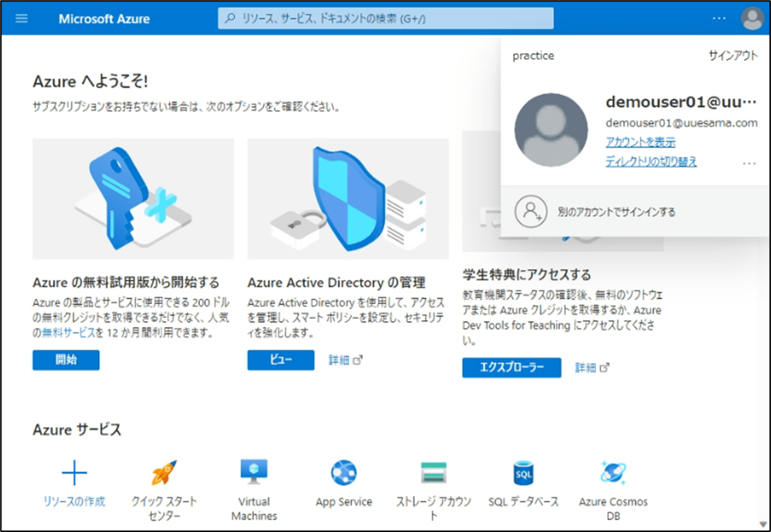Click the external link icon next to ビュー's 詳細
This screenshot has width=771, height=532.
(358, 360)
